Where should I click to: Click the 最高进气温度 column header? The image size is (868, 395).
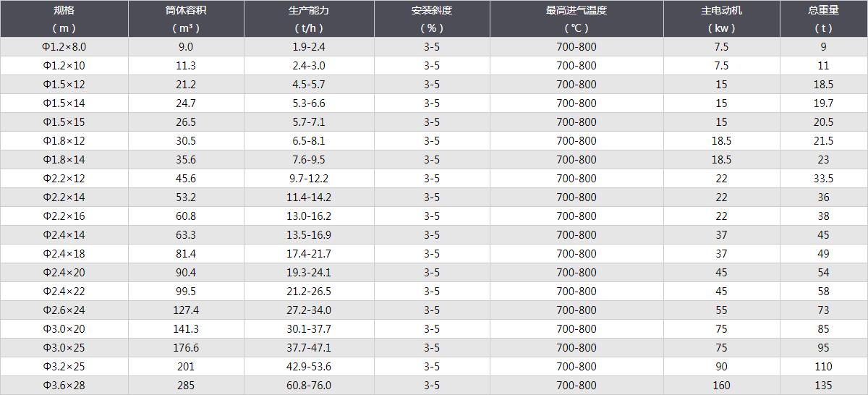click(576, 19)
